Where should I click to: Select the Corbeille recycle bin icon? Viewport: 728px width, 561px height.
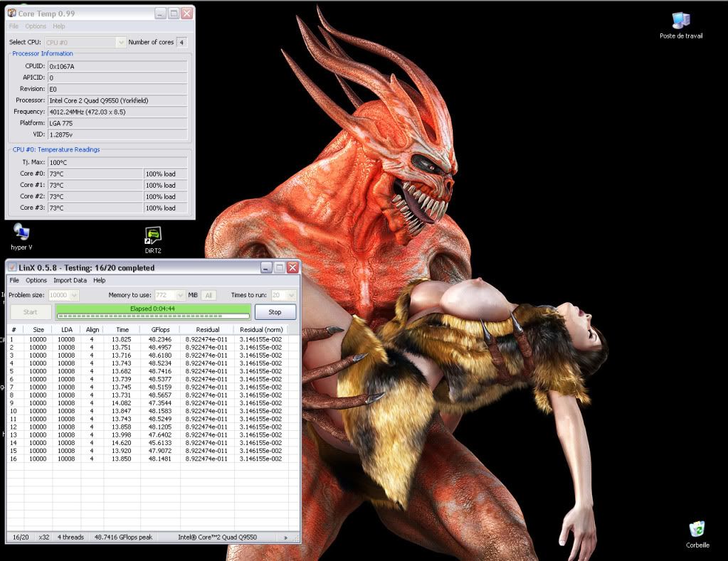click(697, 530)
